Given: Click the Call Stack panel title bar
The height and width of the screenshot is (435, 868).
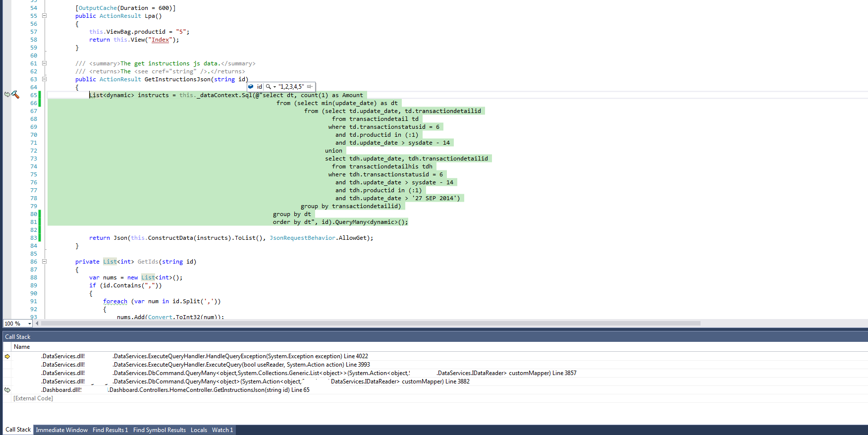Looking at the screenshot, I should click(x=435, y=337).
